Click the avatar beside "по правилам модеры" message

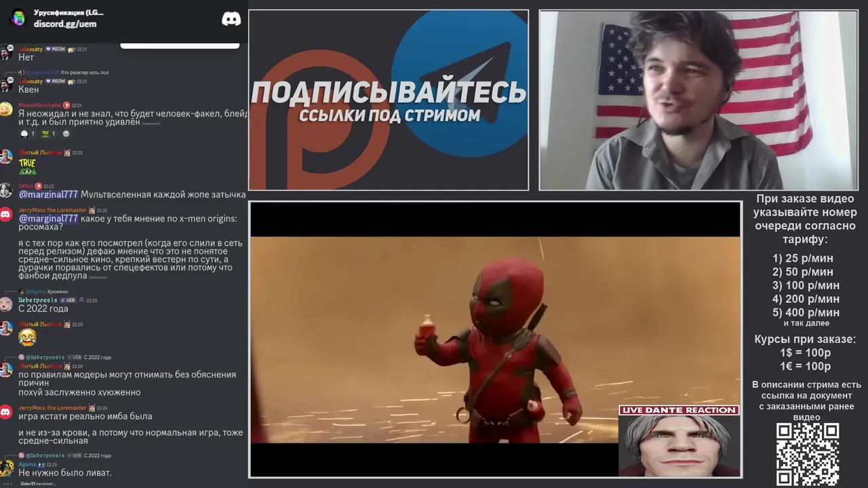point(5,370)
